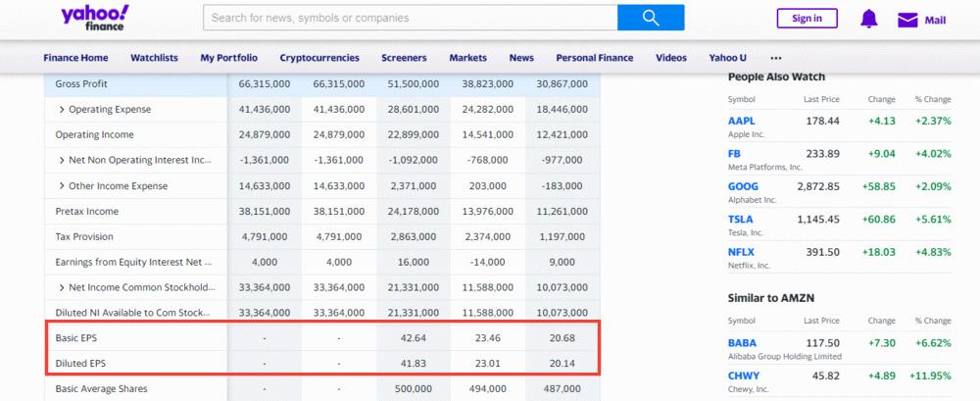
Task: Open Mail envelope icon
Action: (907, 20)
